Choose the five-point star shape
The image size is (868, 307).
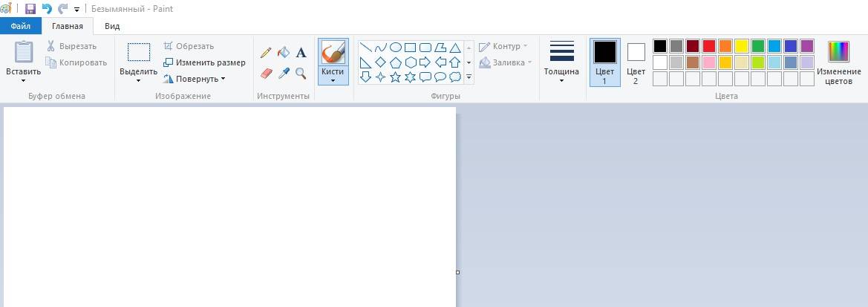click(x=395, y=77)
